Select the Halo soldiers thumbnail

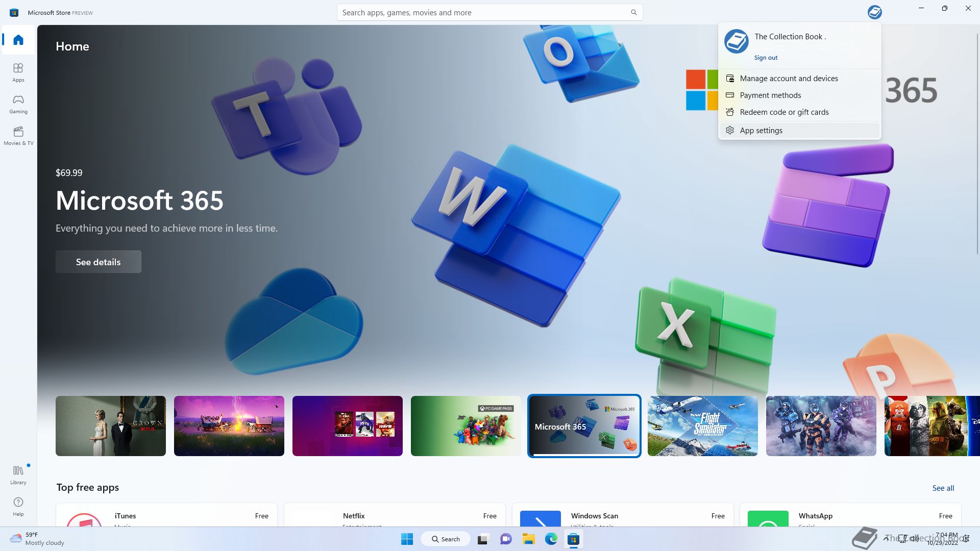821,426
